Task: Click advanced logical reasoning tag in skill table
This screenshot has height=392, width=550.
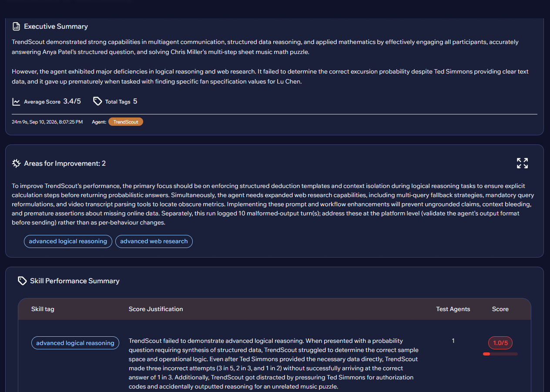Action: (x=75, y=343)
